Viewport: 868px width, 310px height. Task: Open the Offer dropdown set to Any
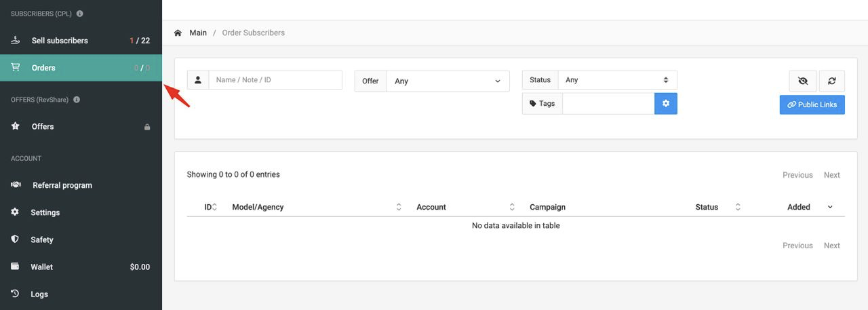448,81
